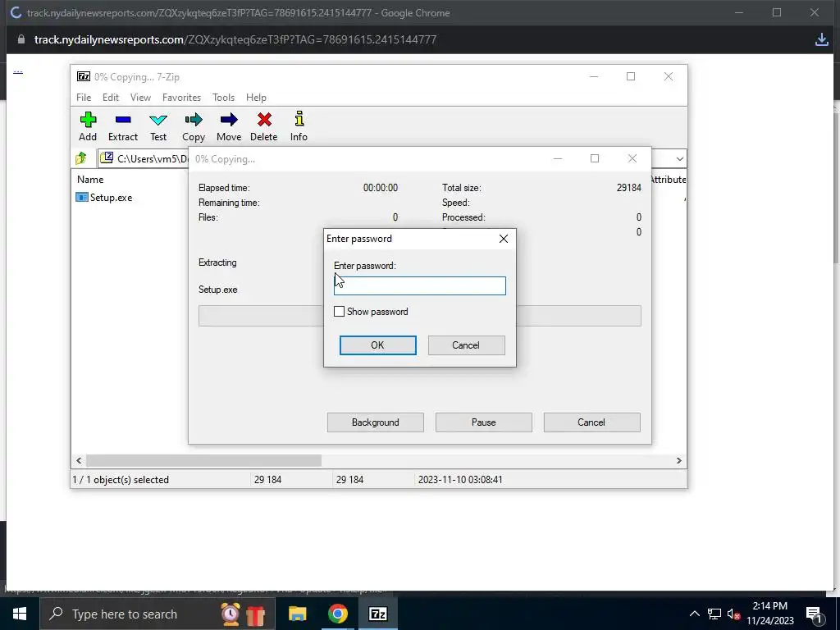Select the Setup.exe file name
The height and width of the screenshot is (630, 840).
point(111,198)
